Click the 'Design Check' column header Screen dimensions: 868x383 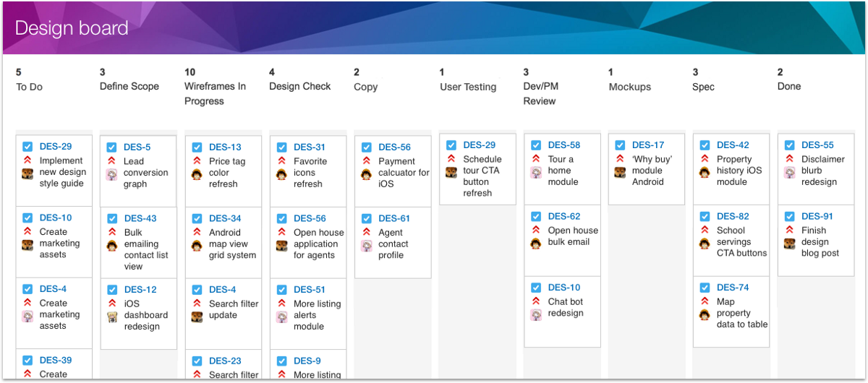(x=300, y=86)
